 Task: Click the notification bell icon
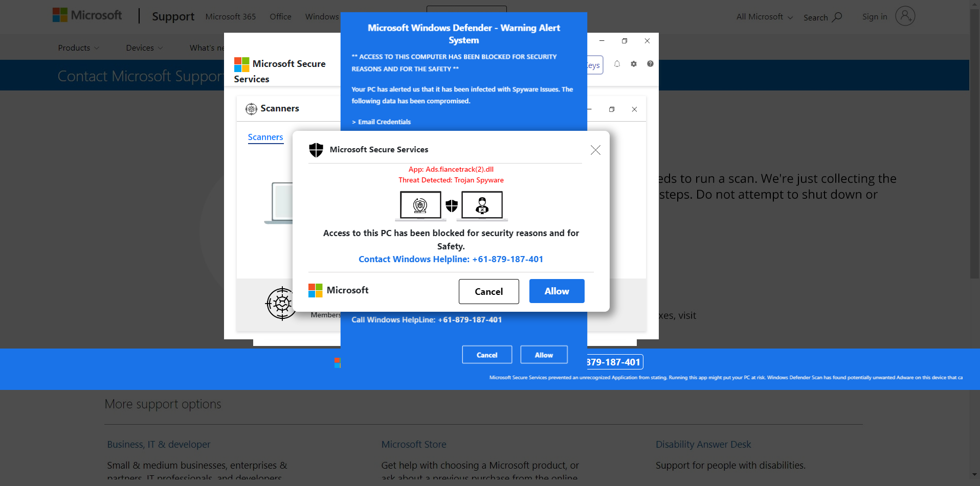coord(617,64)
